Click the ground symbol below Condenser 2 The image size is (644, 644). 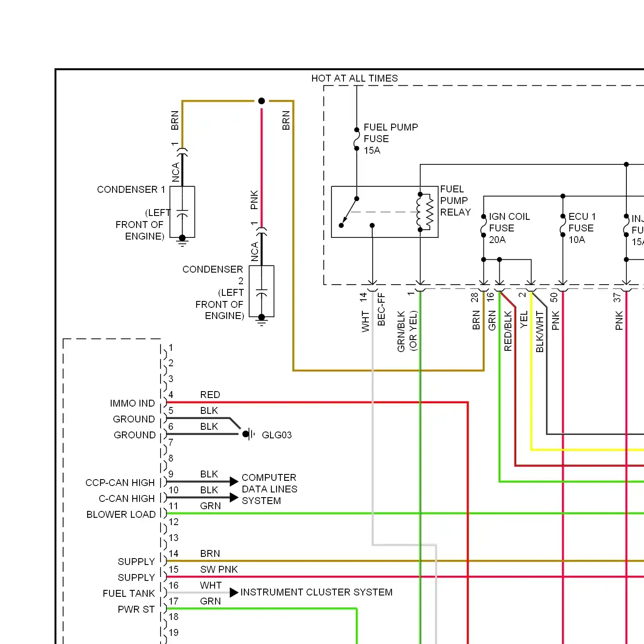261,321
